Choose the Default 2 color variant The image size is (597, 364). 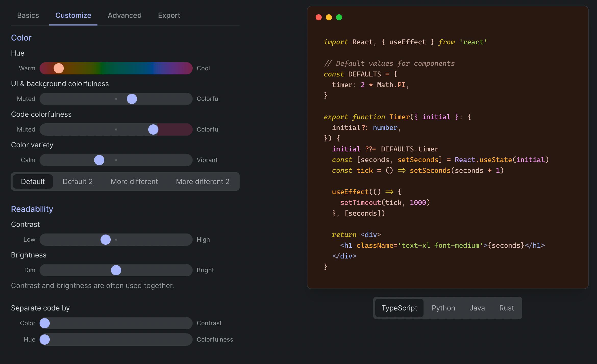pos(78,181)
